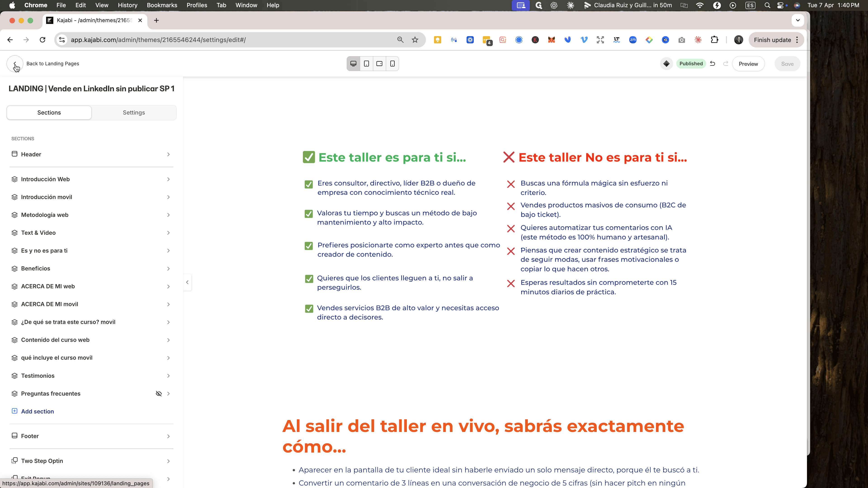868x488 pixels.
Task: Open Contenido del curso web section
Action: coord(91,340)
